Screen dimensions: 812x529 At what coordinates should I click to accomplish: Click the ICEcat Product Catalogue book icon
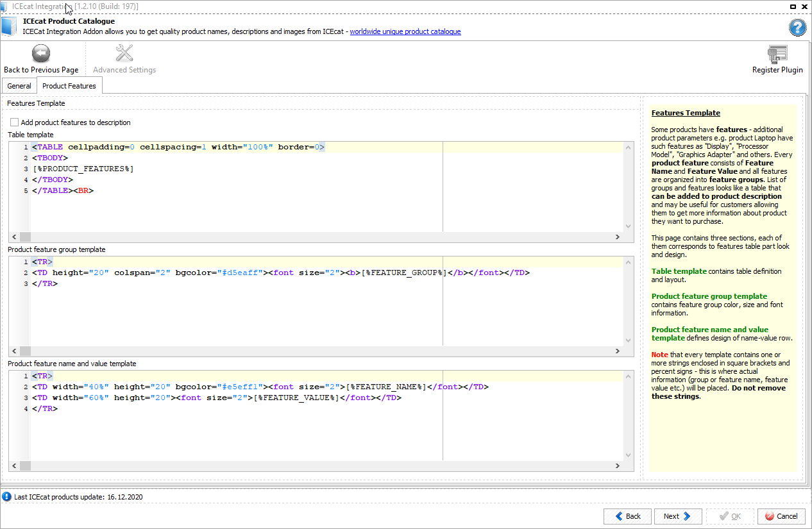9,27
